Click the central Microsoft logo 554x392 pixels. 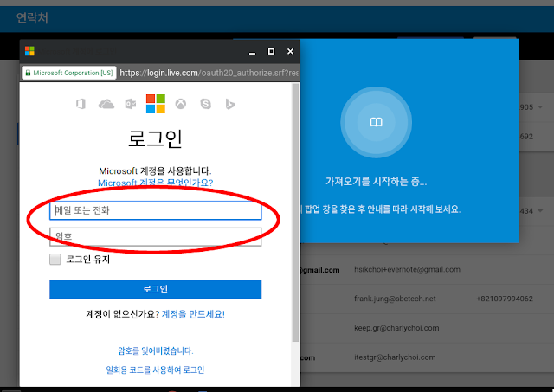[x=156, y=104]
